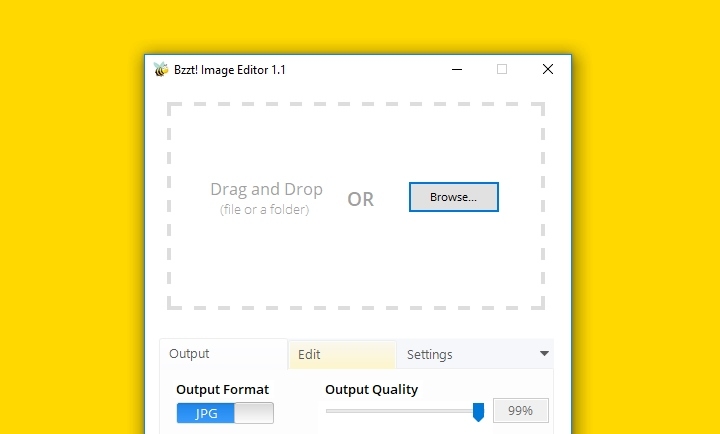The image size is (720, 434).
Task: Click the Output Quality label
Action: [x=371, y=389]
